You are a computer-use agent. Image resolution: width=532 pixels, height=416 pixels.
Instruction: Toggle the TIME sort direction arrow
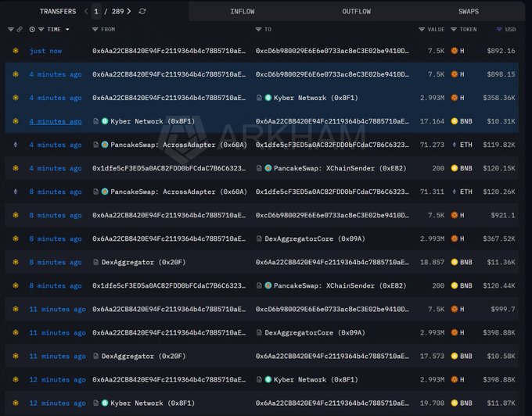click(67, 30)
